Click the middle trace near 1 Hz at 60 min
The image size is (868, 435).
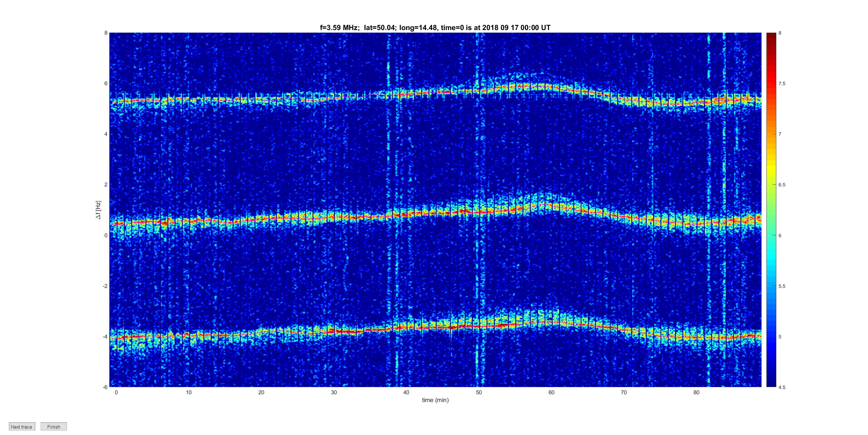(x=551, y=206)
